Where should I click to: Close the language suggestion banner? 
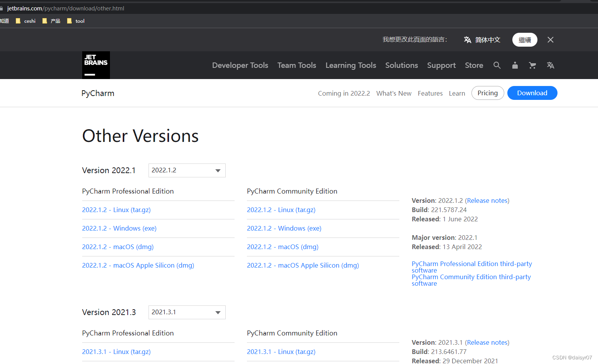coord(551,40)
